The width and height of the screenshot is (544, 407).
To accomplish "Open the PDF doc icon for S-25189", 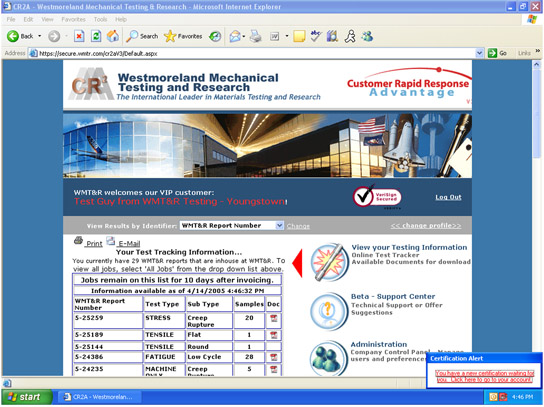I will (x=273, y=335).
